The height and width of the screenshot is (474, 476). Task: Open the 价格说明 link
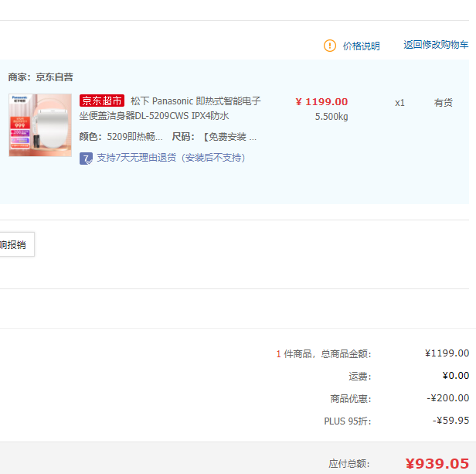tap(362, 46)
